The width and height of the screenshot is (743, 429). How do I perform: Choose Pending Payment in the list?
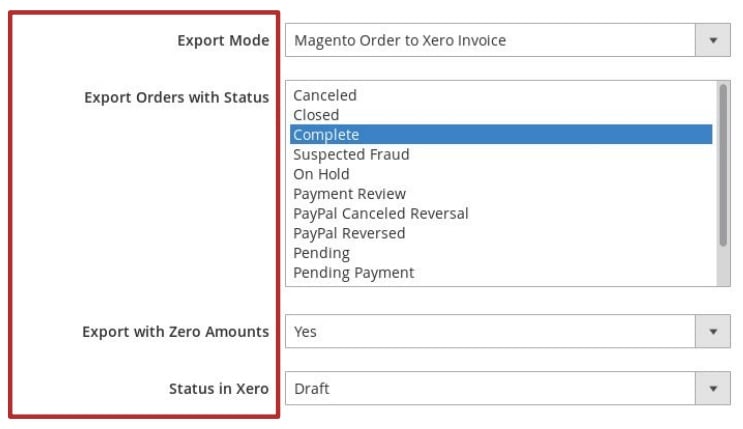[x=501, y=273]
